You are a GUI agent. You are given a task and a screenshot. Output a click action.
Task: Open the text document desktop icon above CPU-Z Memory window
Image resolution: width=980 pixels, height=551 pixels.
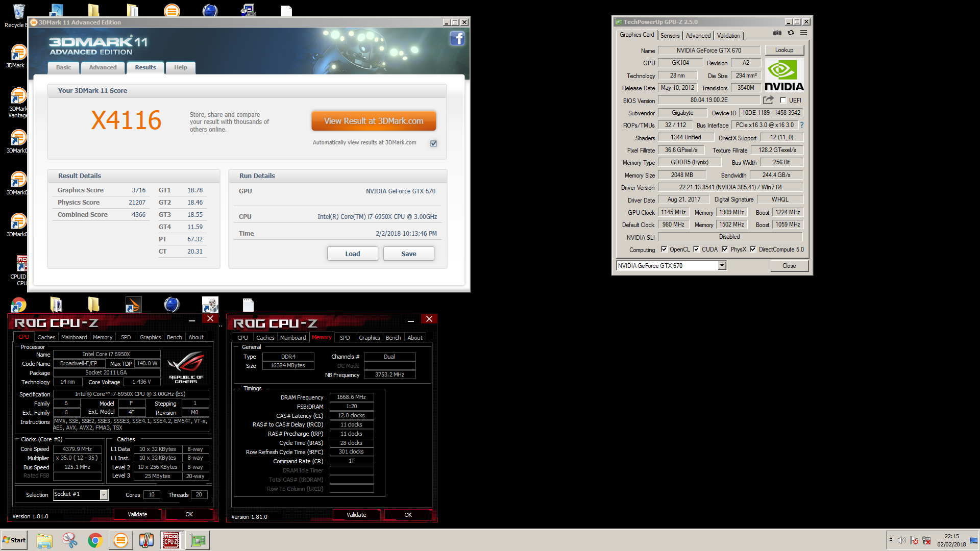tap(248, 305)
